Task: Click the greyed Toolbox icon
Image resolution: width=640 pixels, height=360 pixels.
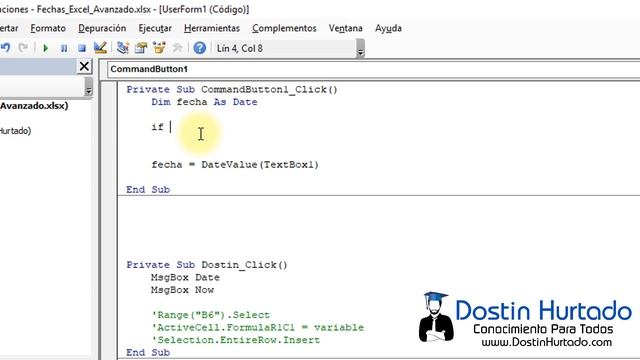Action: pos(177,48)
